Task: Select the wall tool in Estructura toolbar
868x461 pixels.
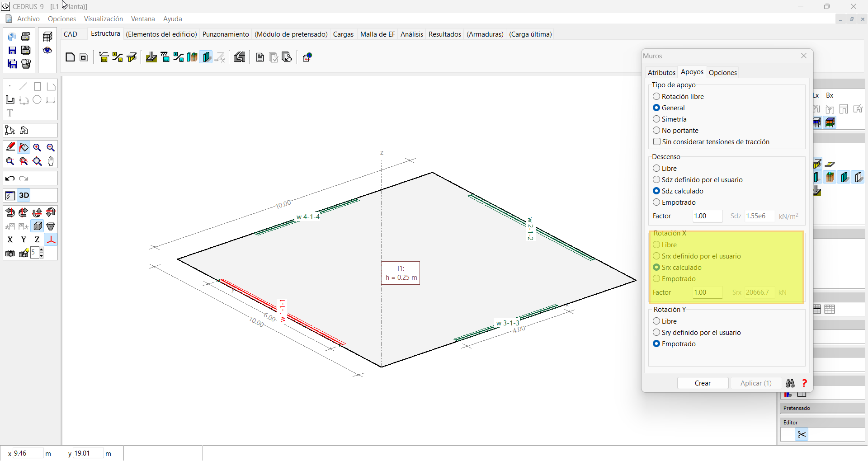Action: (207, 57)
